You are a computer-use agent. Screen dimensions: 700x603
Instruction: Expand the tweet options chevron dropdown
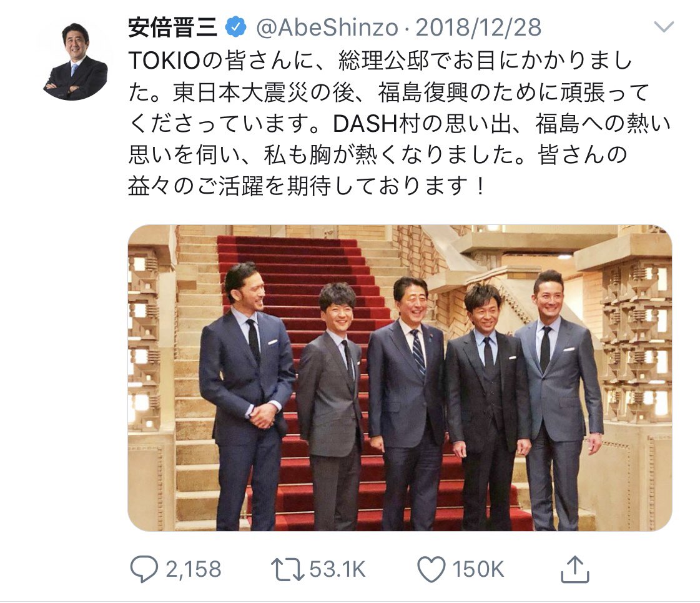tap(663, 27)
